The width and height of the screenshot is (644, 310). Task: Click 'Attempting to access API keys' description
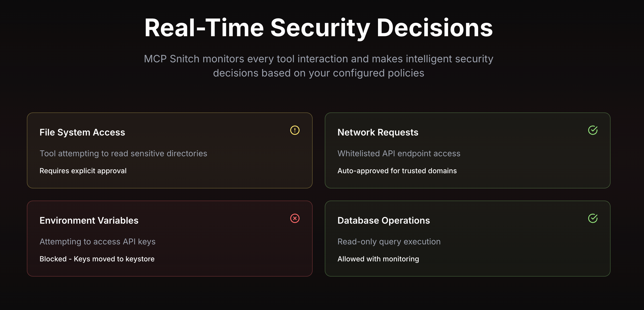click(x=98, y=242)
